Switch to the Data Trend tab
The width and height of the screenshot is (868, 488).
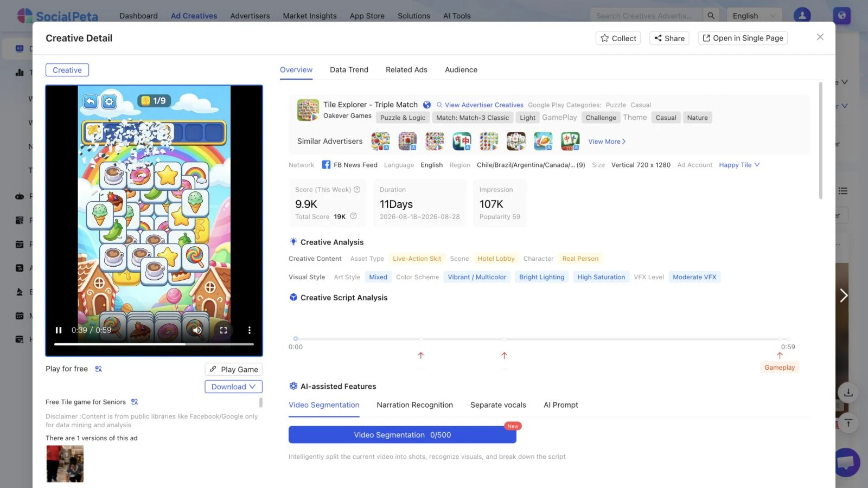349,69
